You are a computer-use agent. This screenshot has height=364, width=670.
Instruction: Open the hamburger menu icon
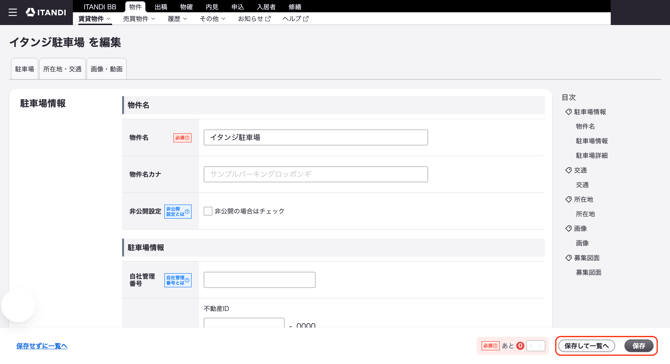(13, 12)
